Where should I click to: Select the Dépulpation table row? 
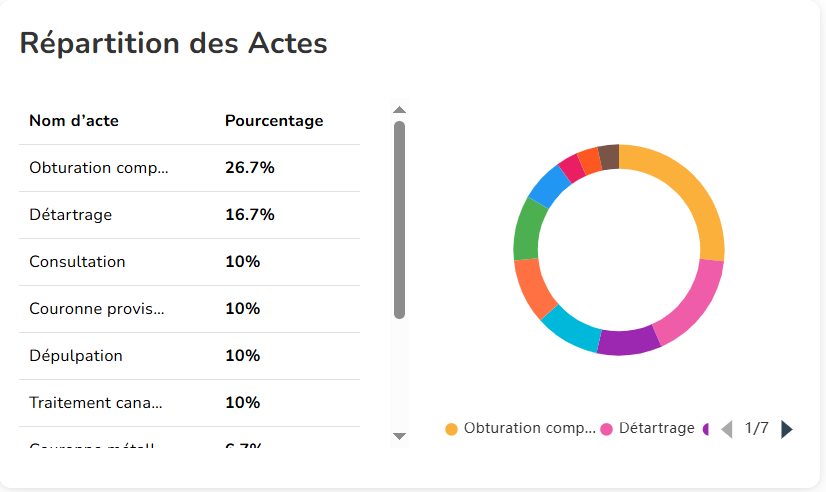(x=189, y=356)
